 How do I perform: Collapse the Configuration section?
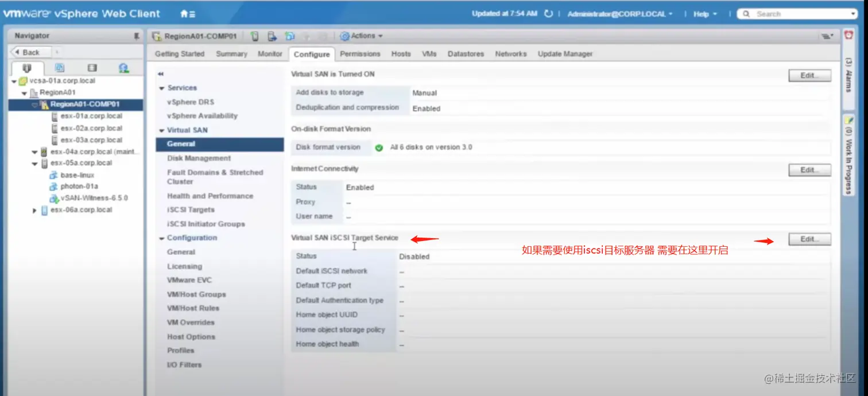click(162, 238)
